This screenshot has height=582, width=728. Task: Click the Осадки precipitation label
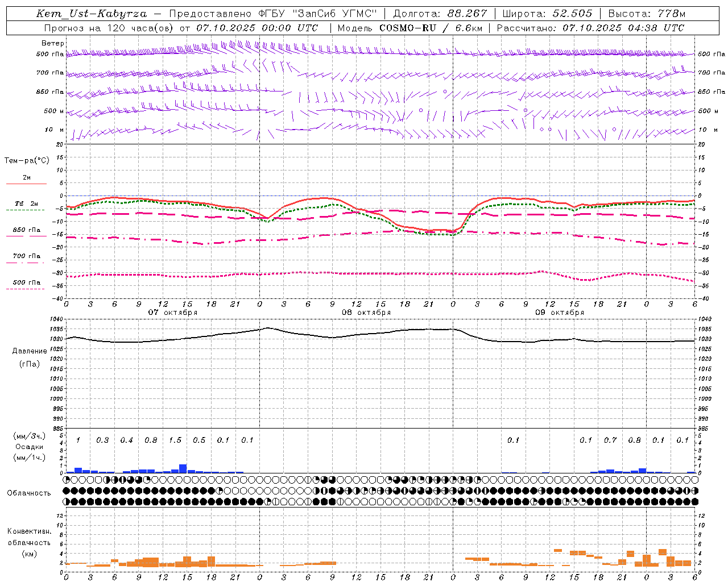[29, 447]
